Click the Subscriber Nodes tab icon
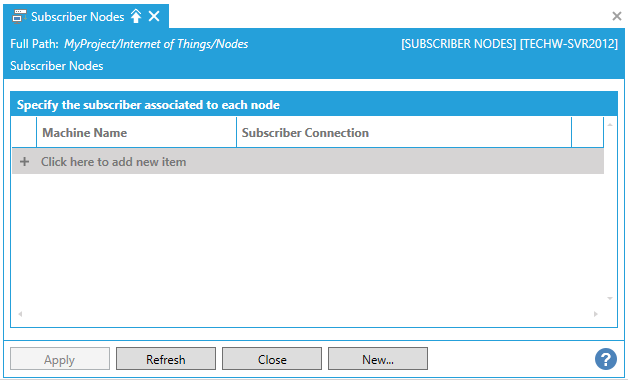The height and width of the screenshot is (382, 628). 19,16
